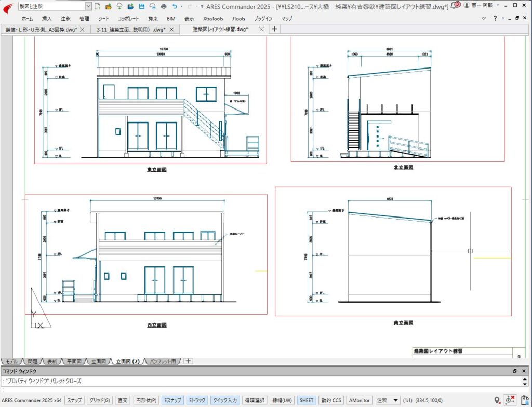Add a new sheet with plus icon
This screenshot has width=532, height=407.
pyautogui.click(x=189, y=361)
